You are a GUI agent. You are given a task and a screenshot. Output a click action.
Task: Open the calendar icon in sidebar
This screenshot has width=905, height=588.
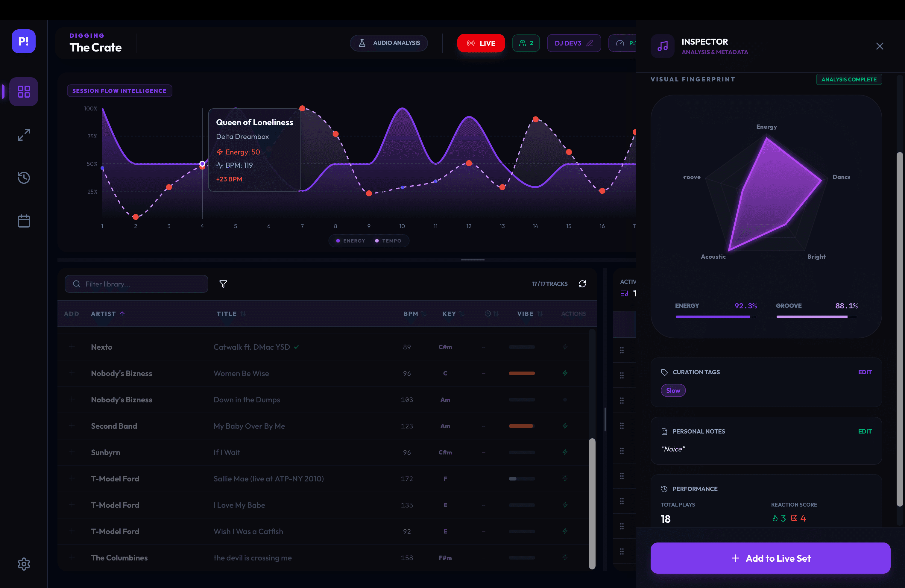(x=24, y=221)
